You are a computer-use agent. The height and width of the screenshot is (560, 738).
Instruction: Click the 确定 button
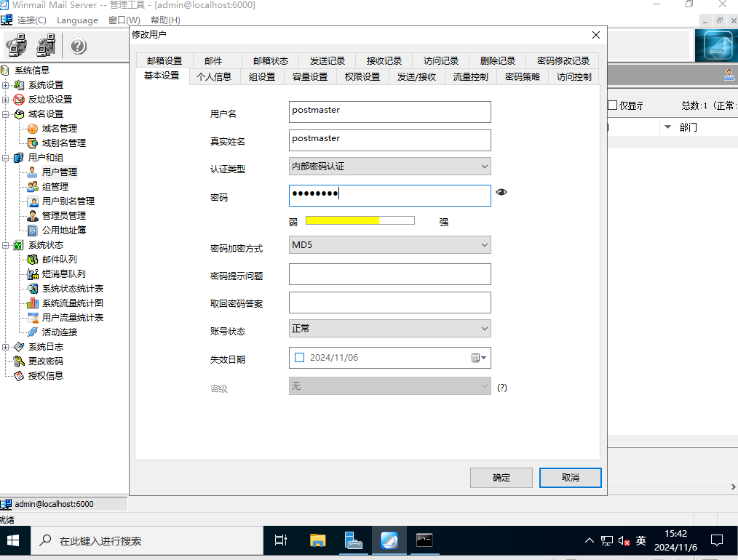coord(501,478)
